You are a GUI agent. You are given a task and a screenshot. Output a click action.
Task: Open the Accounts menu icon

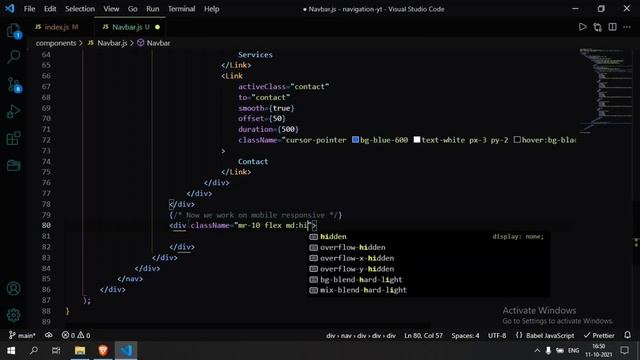13,289
